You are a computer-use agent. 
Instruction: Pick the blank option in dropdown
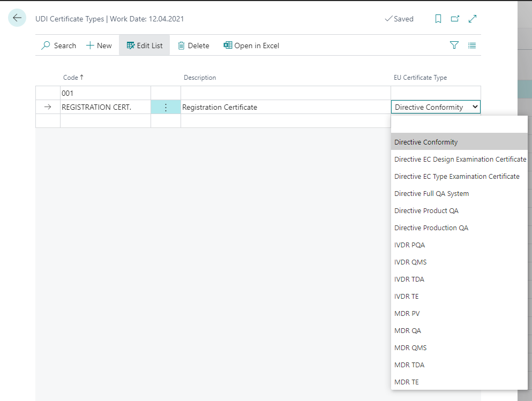tap(459, 125)
